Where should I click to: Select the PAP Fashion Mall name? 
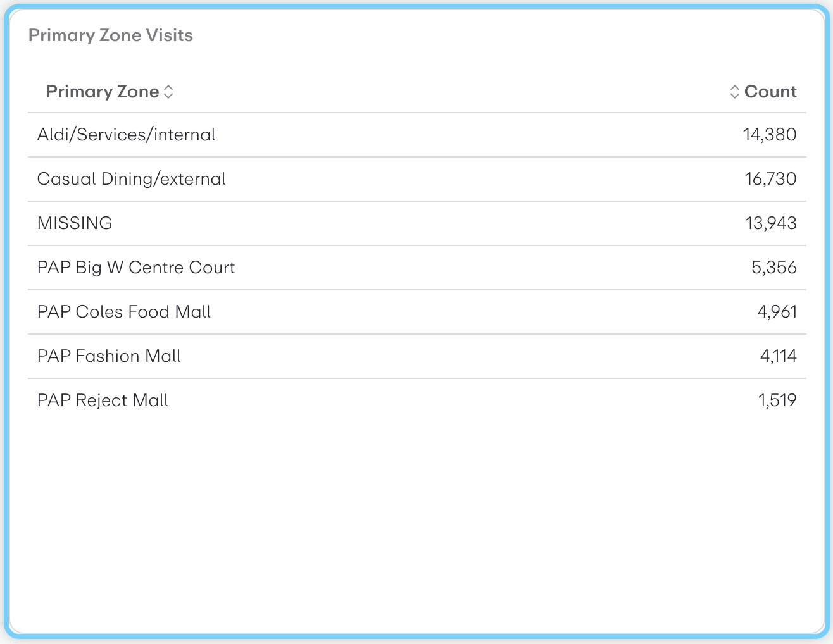point(109,356)
